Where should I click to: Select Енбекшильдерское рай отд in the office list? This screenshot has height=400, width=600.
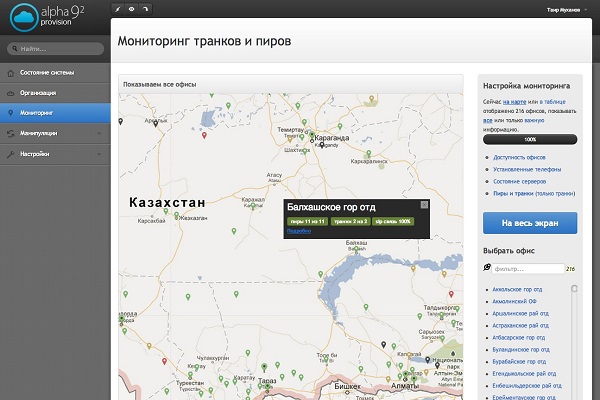click(x=527, y=386)
